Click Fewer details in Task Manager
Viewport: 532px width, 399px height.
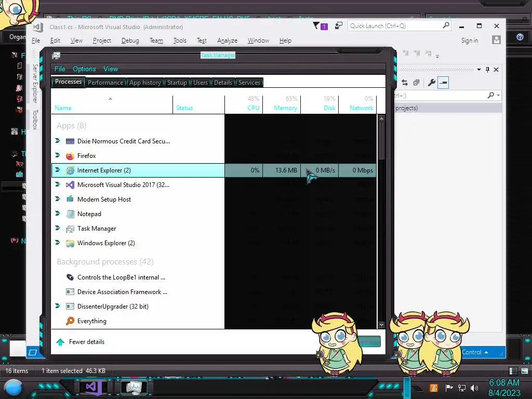[x=81, y=342]
